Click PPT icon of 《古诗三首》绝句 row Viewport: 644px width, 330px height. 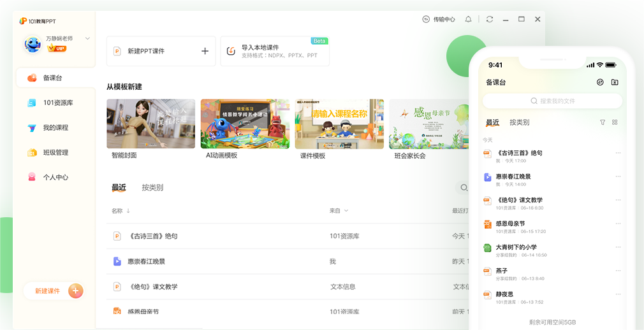point(117,236)
